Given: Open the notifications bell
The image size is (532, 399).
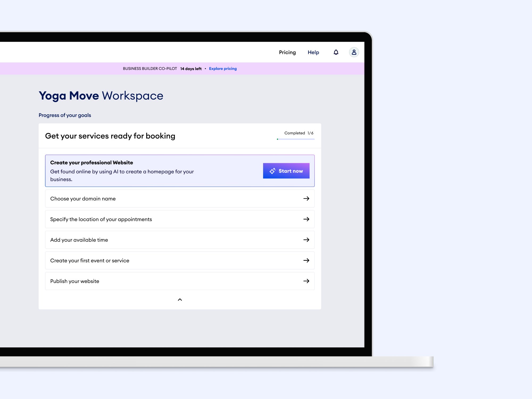Looking at the screenshot, I should [x=336, y=52].
